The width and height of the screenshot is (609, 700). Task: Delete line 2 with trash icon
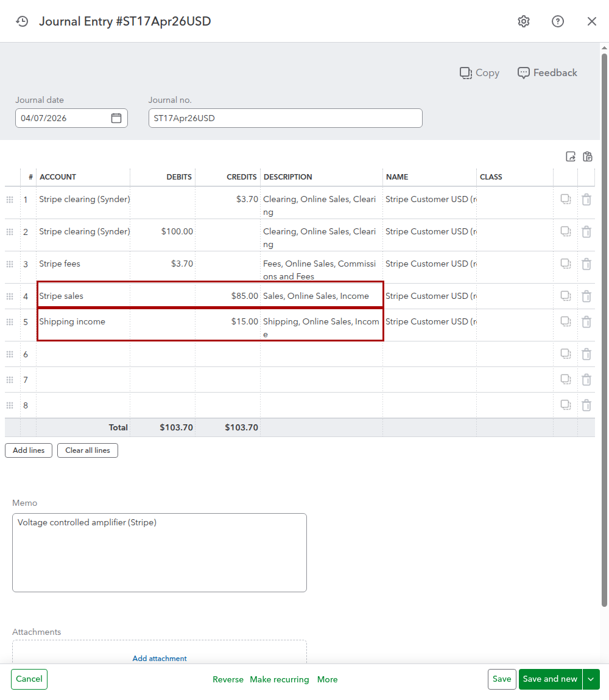click(586, 232)
